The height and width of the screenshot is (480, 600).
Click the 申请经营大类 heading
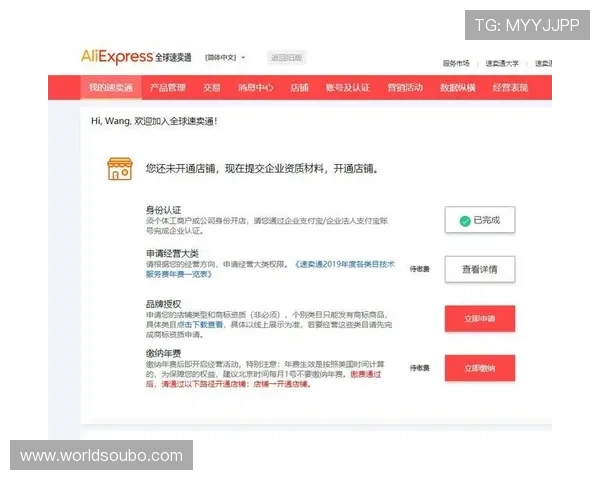pyautogui.click(x=172, y=253)
